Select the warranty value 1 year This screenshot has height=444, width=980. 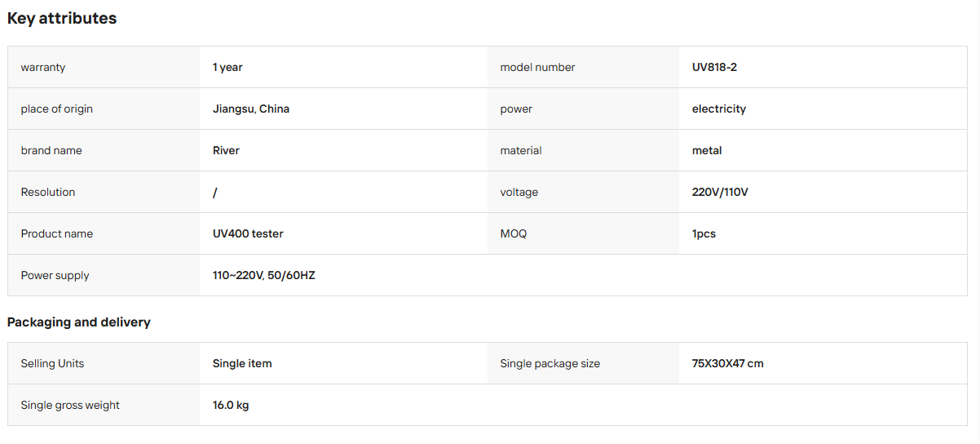(227, 67)
